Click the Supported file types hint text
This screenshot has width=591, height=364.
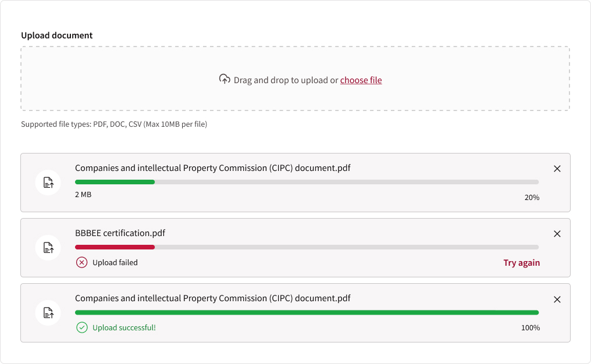point(114,124)
